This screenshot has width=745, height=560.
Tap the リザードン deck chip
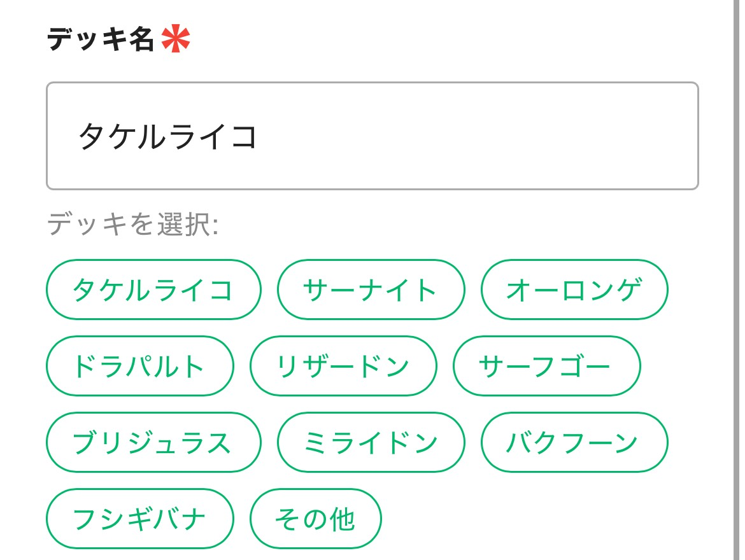pyautogui.click(x=343, y=367)
